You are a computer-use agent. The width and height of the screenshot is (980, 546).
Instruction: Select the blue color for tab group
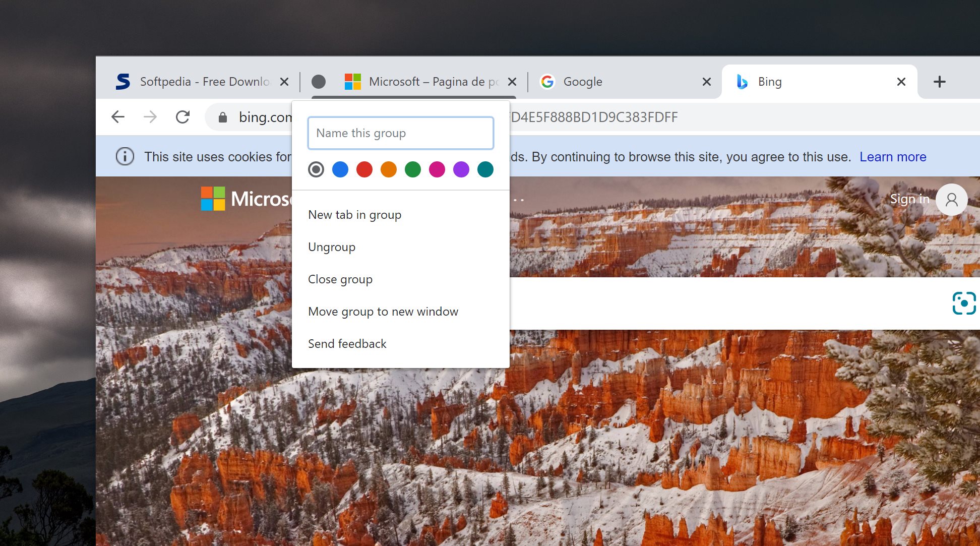[340, 169]
